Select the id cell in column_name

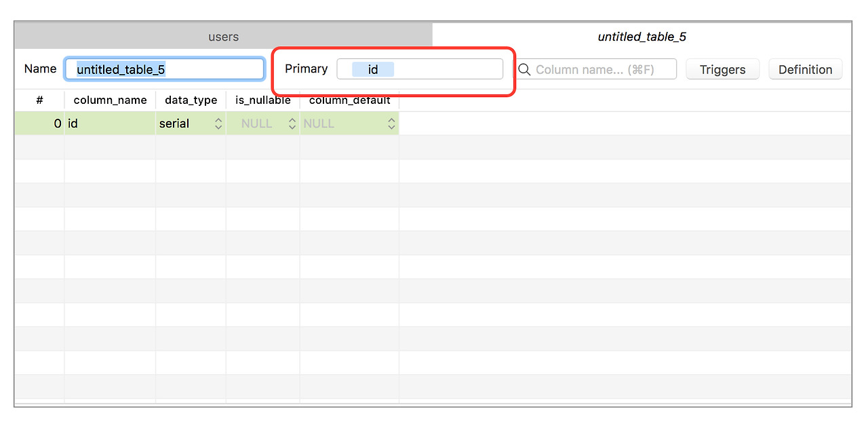pyautogui.click(x=110, y=124)
